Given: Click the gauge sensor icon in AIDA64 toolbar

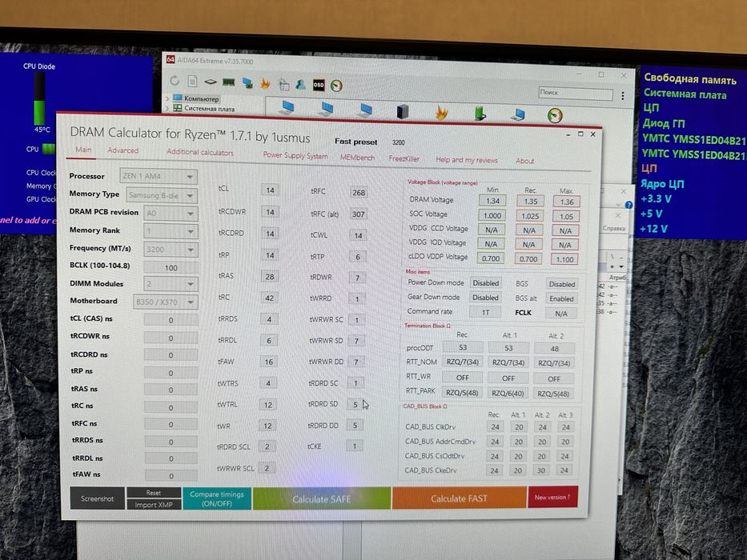Looking at the screenshot, I should pyautogui.click(x=336, y=86).
